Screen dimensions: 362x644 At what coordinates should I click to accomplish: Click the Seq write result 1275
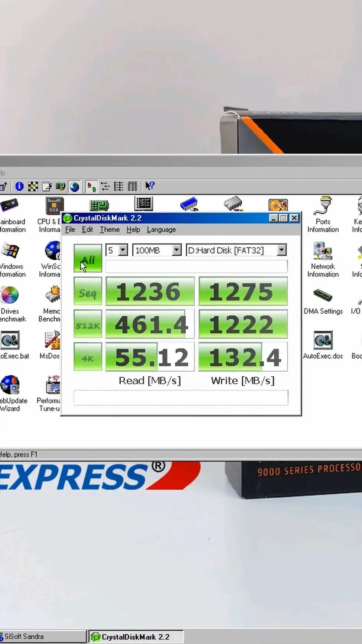[243, 291]
